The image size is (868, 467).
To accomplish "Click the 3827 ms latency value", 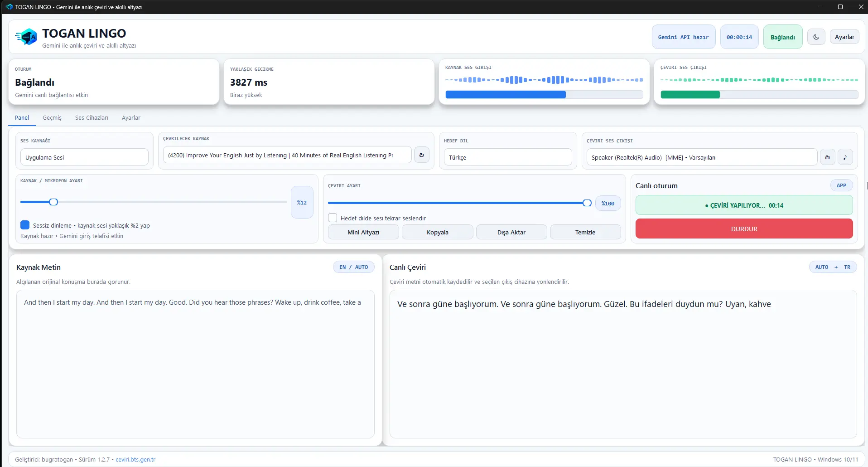I will tap(249, 83).
